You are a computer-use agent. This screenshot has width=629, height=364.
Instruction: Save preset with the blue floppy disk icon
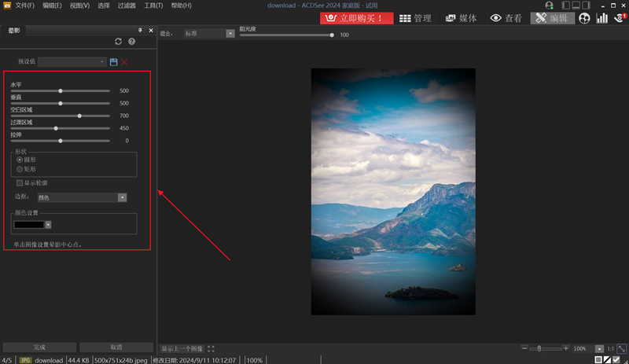pyautogui.click(x=113, y=61)
